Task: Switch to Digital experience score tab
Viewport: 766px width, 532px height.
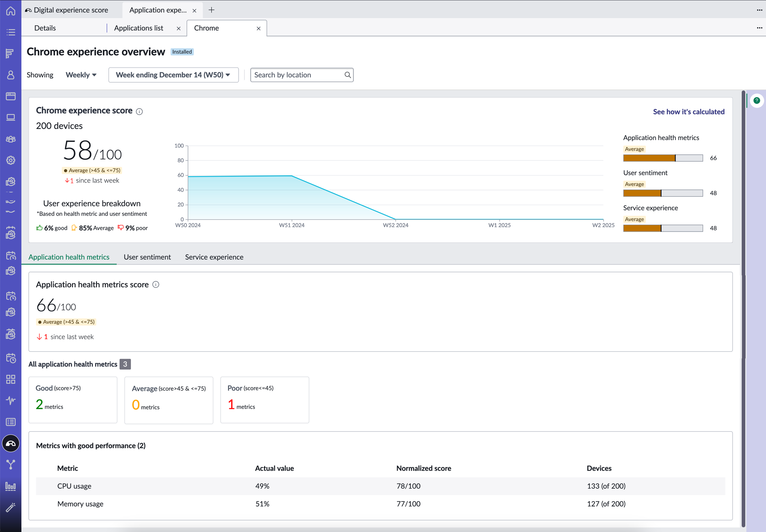Action: [x=71, y=10]
